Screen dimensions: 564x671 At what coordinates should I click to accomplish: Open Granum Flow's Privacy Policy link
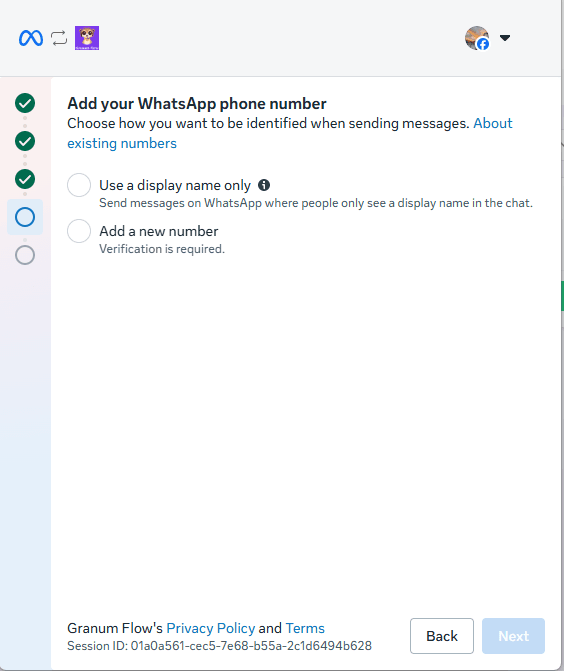pos(211,628)
